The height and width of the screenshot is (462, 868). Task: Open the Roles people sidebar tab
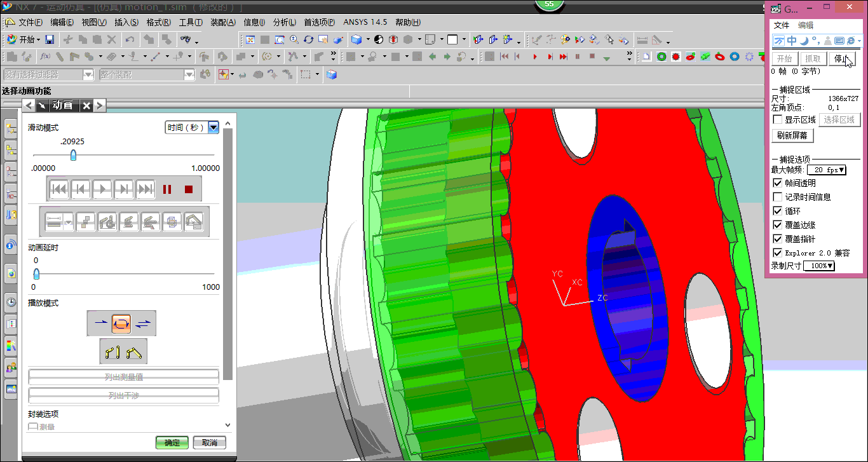coord(11,367)
